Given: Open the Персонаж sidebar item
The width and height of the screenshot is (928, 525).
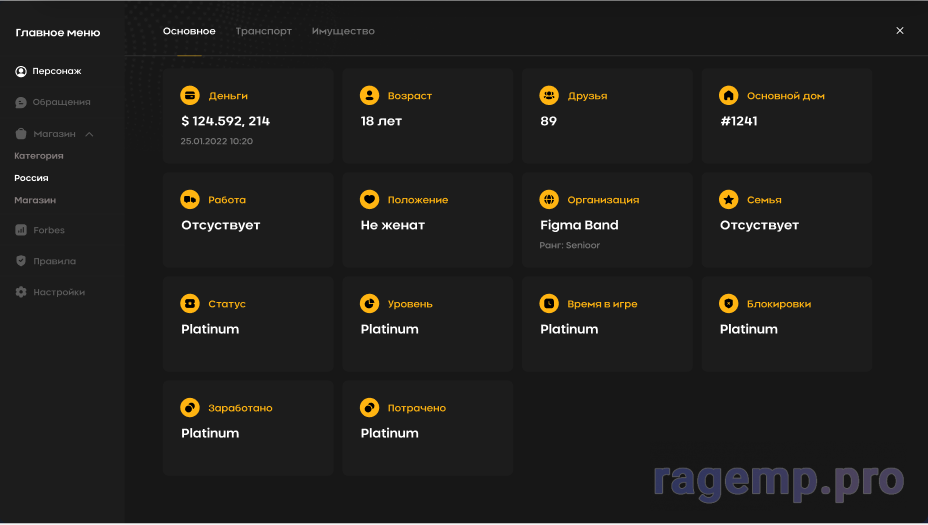Looking at the screenshot, I should pos(49,71).
